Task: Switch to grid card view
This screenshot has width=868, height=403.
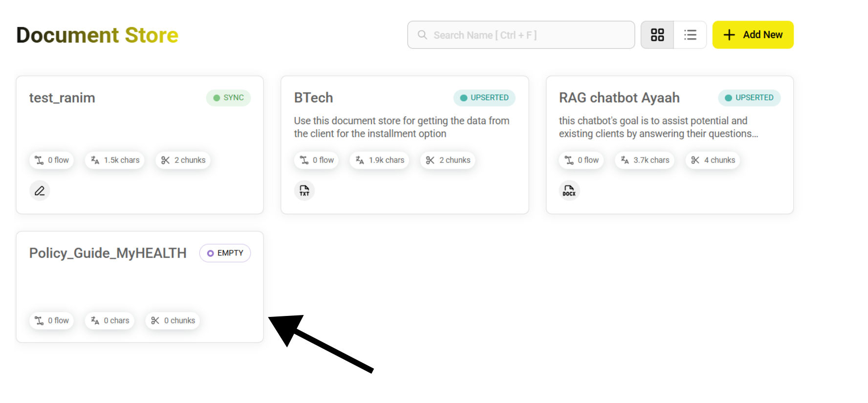Action: coord(657,35)
